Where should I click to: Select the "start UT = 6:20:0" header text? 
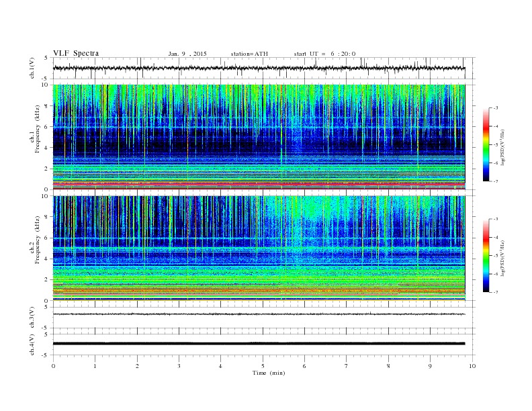click(x=324, y=54)
